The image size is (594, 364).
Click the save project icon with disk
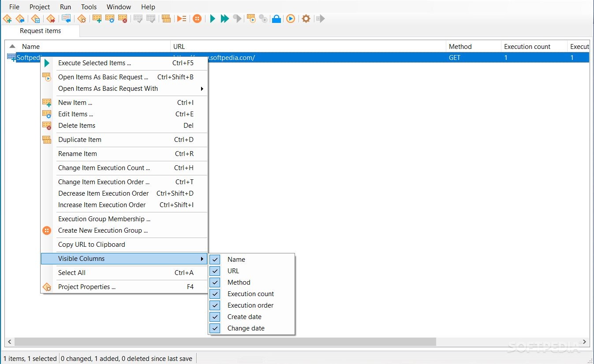(35, 19)
